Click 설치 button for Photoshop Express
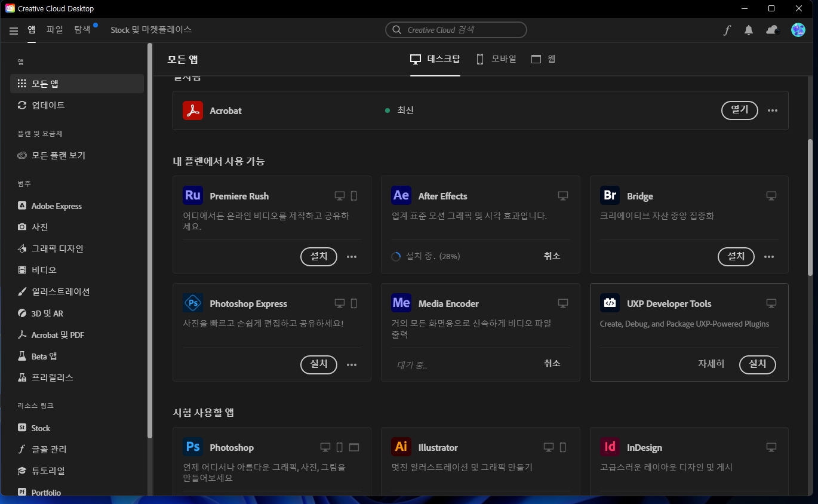The height and width of the screenshot is (504, 818). (319, 364)
